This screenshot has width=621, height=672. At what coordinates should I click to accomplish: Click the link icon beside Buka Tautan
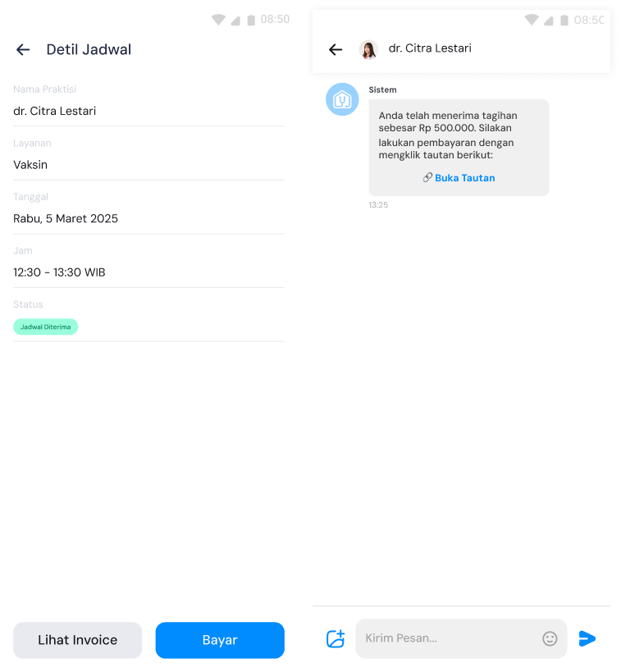[x=427, y=177]
